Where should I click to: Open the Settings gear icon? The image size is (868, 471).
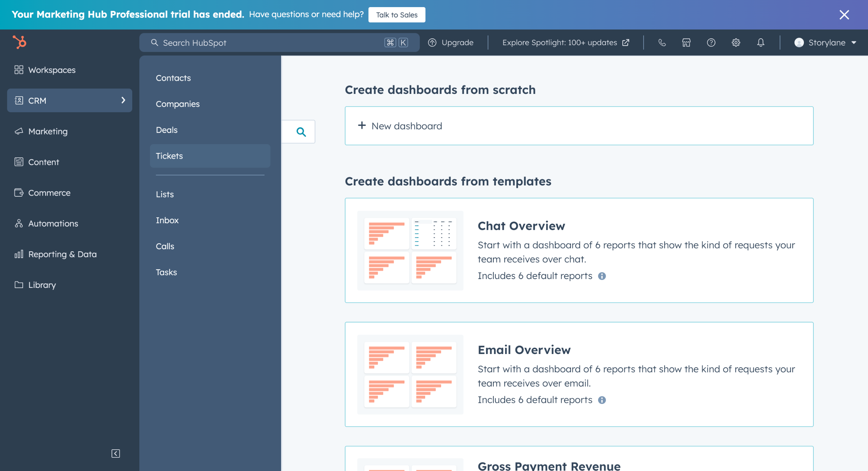tap(736, 43)
